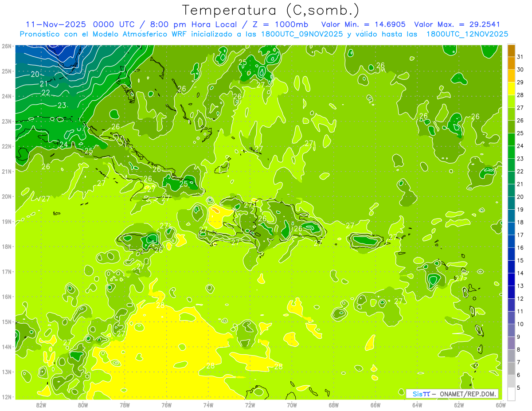This screenshot has width=532, height=411.
Task: Click the "19N" latitude axis label
Action: pyautogui.click(x=6, y=222)
